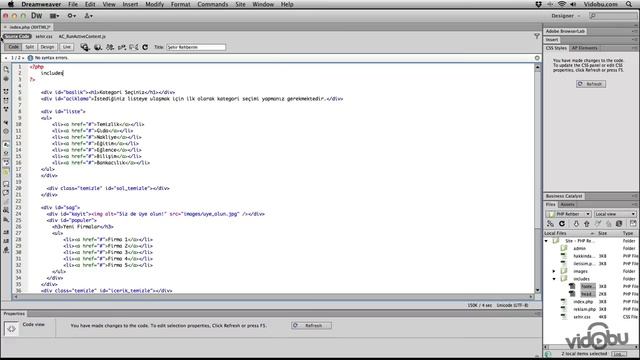Click Outdent Code icon
This screenshot has height=360, width=640.
[x=6, y=241]
